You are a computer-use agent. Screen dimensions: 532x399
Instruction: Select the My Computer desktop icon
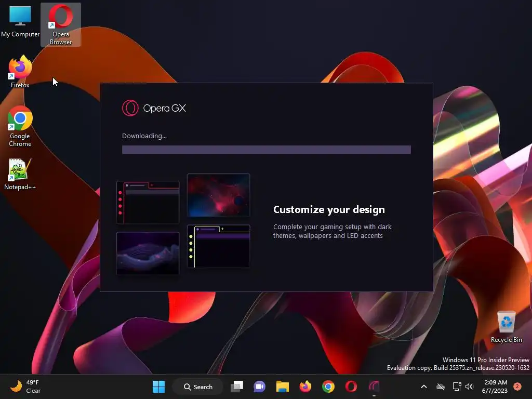(x=20, y=21)
